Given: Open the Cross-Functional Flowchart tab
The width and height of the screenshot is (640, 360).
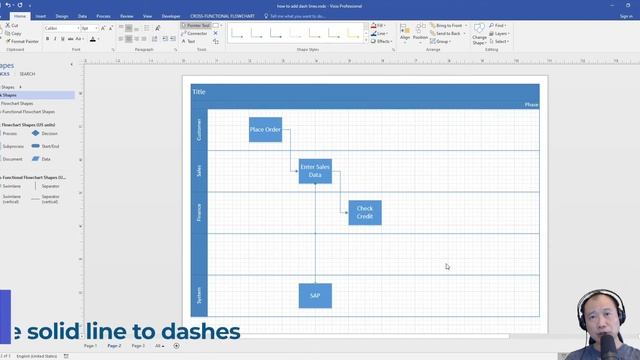Looking at the screenshot, I should (222, 16).
